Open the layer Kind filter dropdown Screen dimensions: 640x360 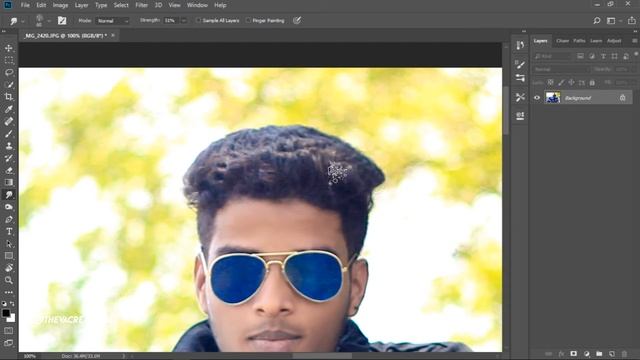(553, 56)
